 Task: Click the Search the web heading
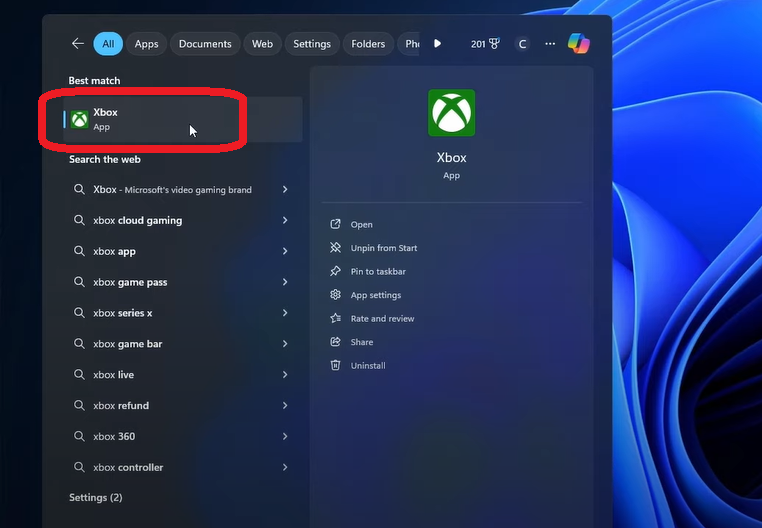tap(104, 159)
